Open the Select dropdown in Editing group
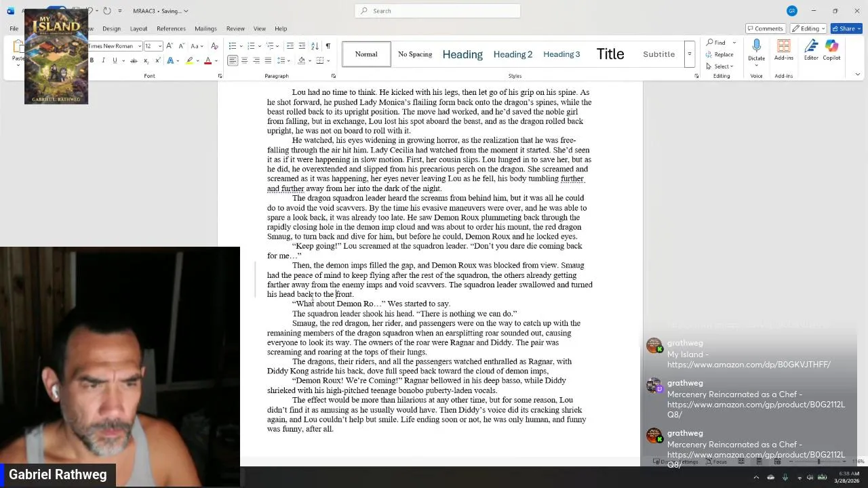Viewport: 868px width, 488px height. [721, 66]
